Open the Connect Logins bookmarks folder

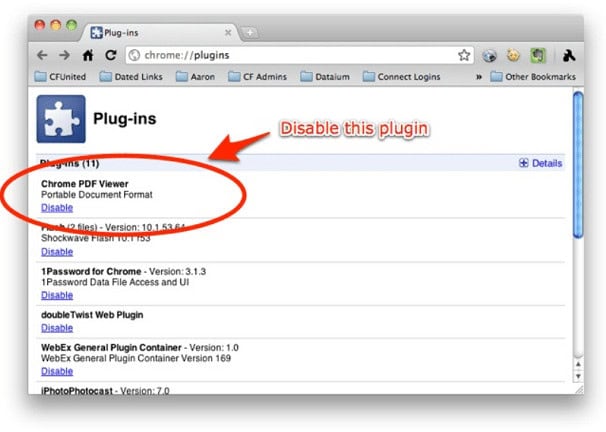coord(402,77)
